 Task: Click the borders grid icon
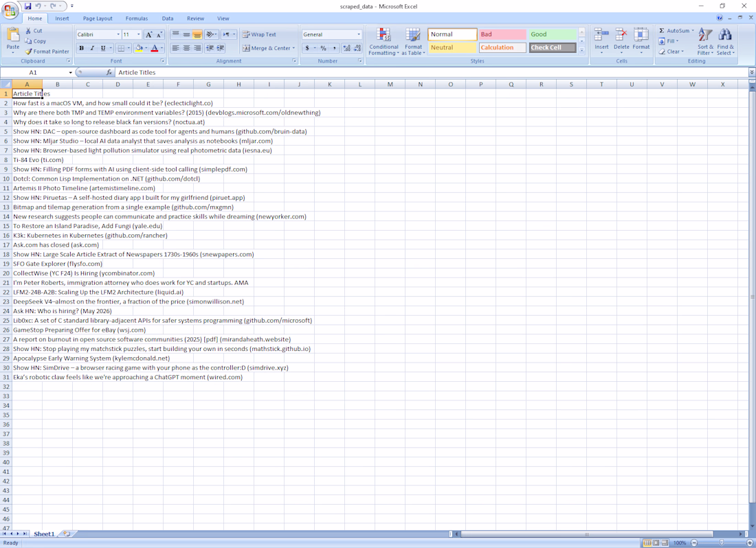pos(121,48)
